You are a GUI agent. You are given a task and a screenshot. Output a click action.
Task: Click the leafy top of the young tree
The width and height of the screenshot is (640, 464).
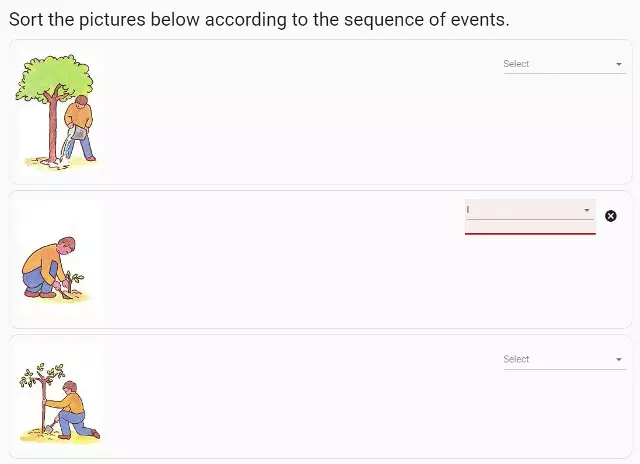tap(42, 374)
